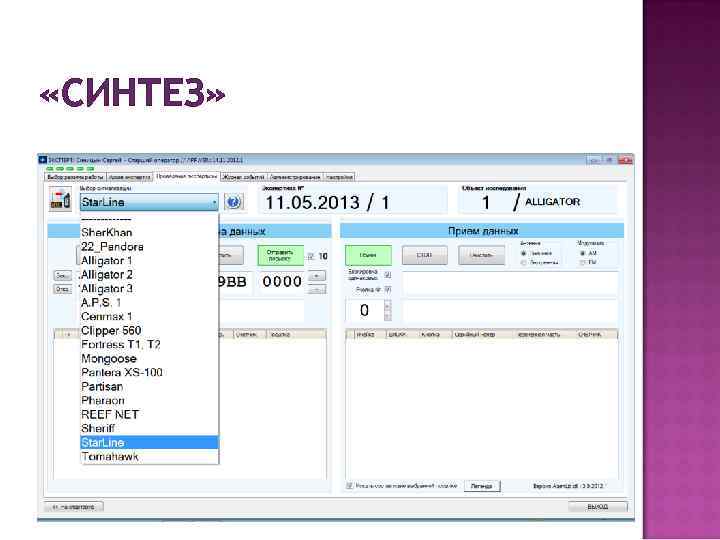720x540 pixels.
Task: Select the first antenna radio option
Action: tap(523, 253)
